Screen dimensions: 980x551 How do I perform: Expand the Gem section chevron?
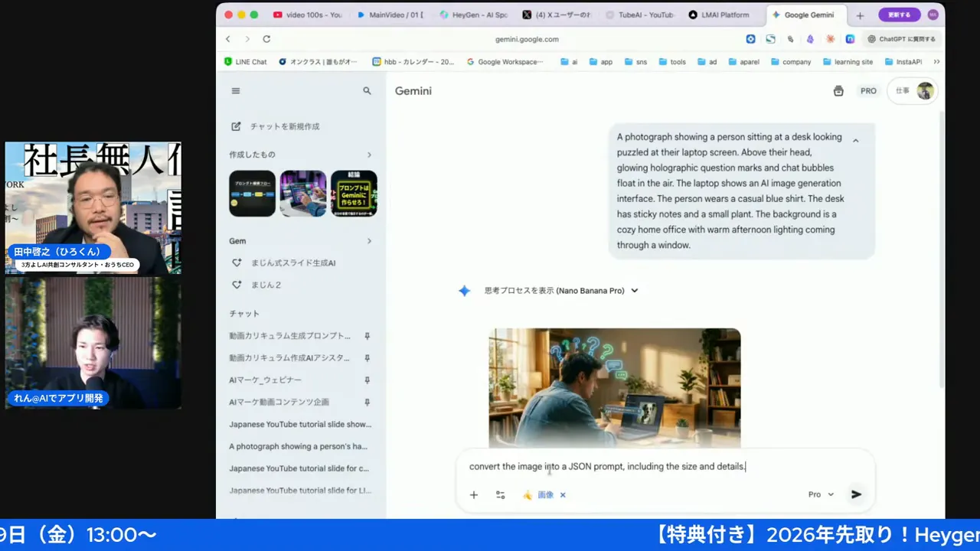[x=369, y=240]
